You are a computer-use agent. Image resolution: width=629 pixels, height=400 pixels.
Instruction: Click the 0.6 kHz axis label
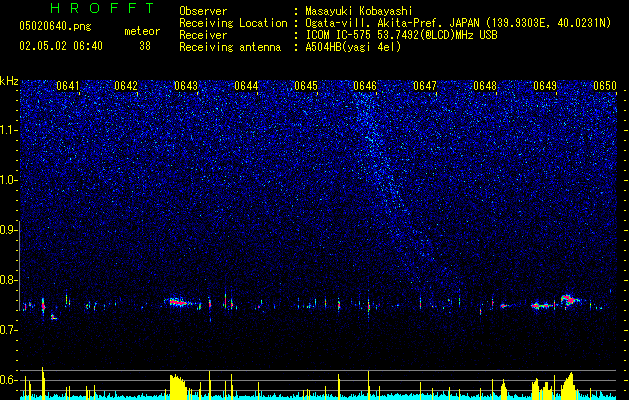[9, 380]
